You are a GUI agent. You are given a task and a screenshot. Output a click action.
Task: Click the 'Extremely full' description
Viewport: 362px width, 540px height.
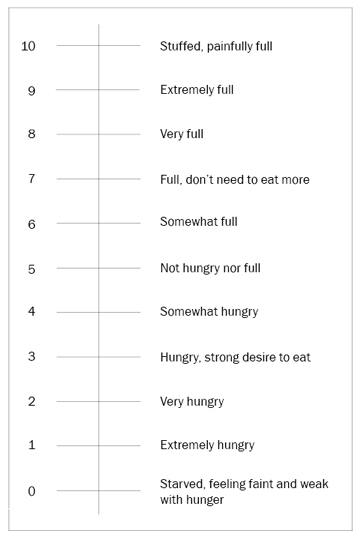(197, 90)
